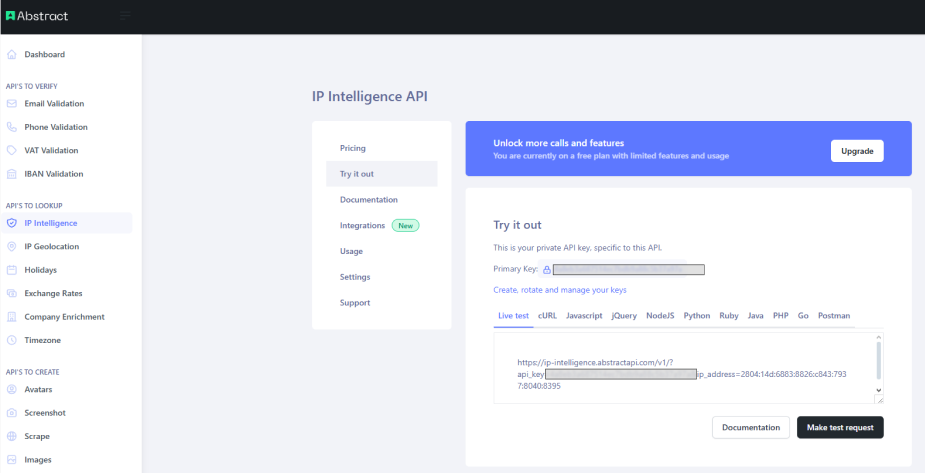
Task: Open Integrations in the API menu
Action: pos(362,226)
